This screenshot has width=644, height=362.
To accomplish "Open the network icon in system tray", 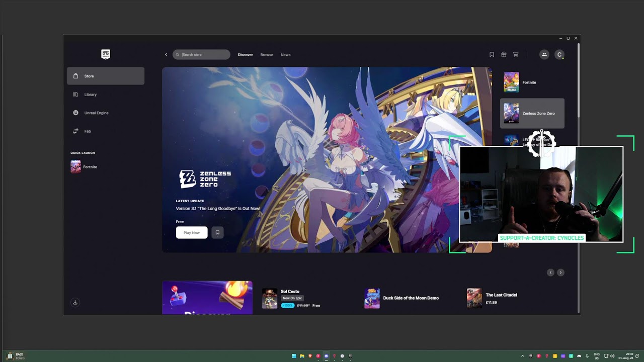I will point(606,356).
